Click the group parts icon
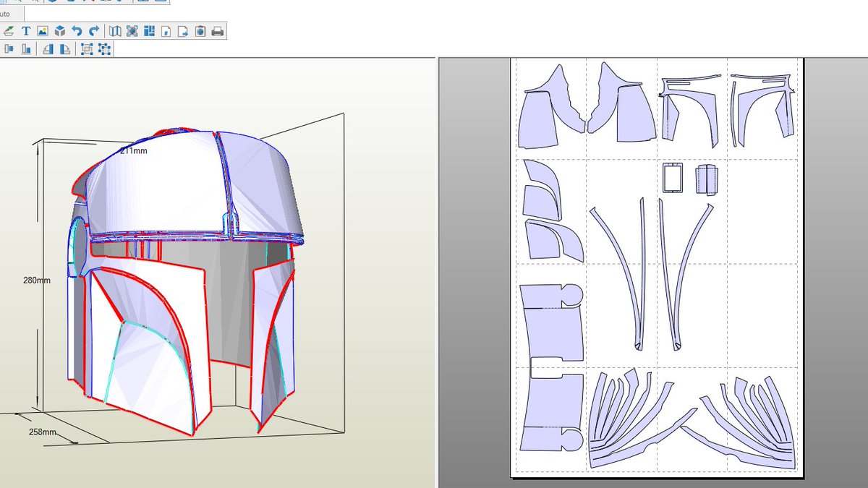 pyautogui.click(x=87, y=49)
